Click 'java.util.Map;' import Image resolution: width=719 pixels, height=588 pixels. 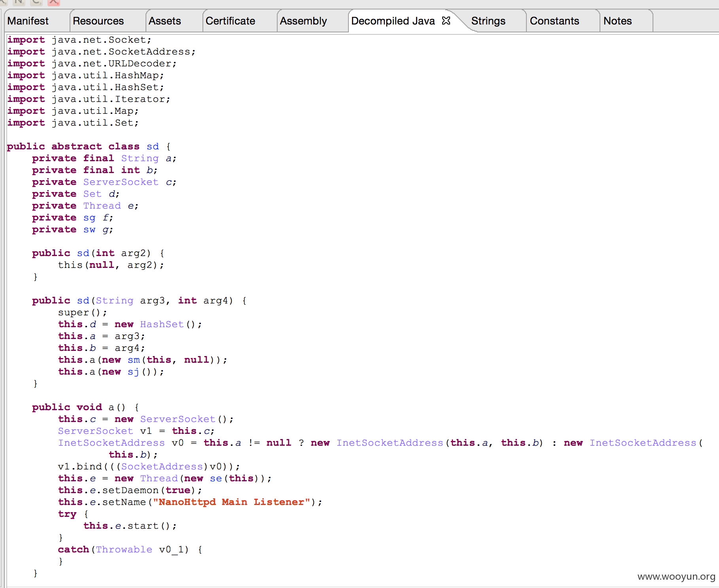pyautogui.click(x=95, y=111)
